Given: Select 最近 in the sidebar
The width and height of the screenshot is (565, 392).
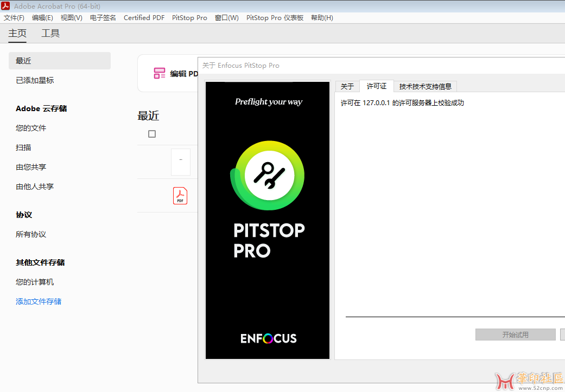Looking at the screenshot, I should 60,61.
